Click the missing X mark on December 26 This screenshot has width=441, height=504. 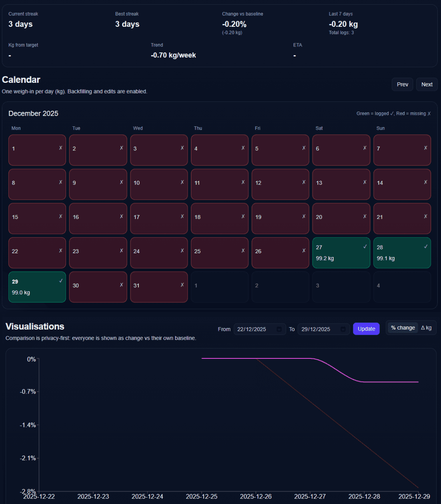pos(304,251)
